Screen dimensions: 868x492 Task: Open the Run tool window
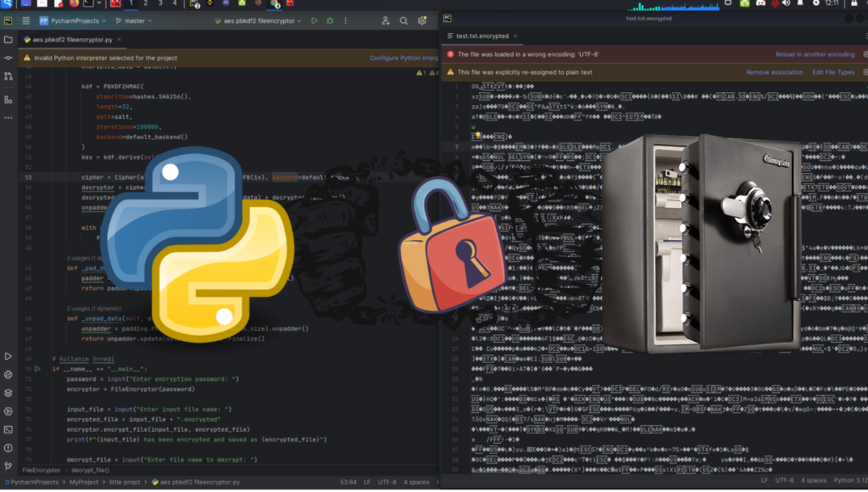(x=8, y=355)
